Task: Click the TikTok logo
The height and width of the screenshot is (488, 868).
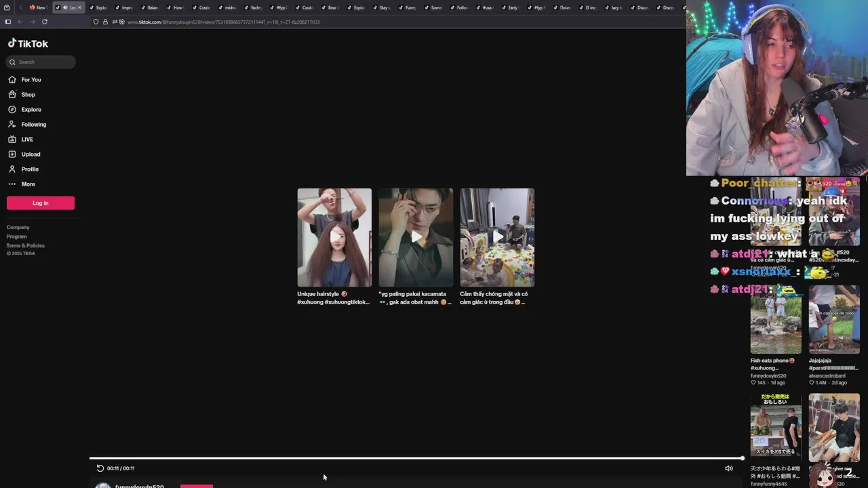Action: coord(28,43)
